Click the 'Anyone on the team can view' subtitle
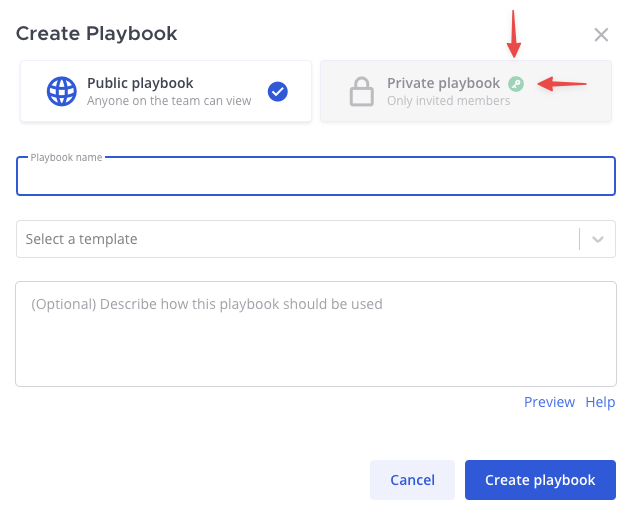This screenshot has width=634, height=519. click(169, 101)
